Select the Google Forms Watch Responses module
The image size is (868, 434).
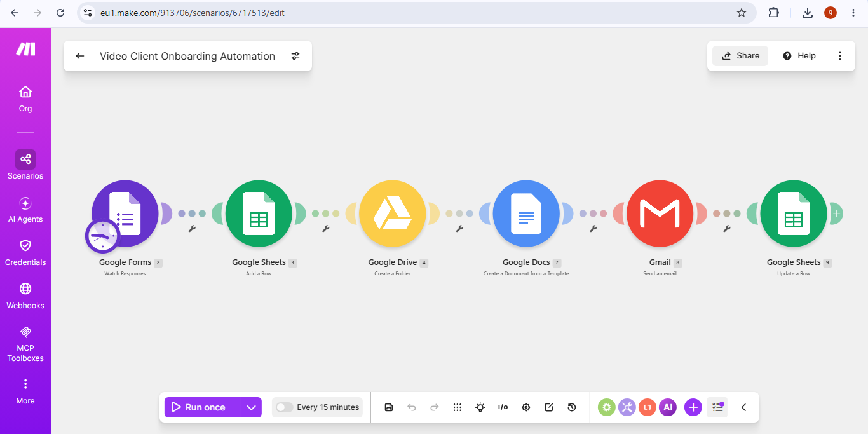click(125, 214)
